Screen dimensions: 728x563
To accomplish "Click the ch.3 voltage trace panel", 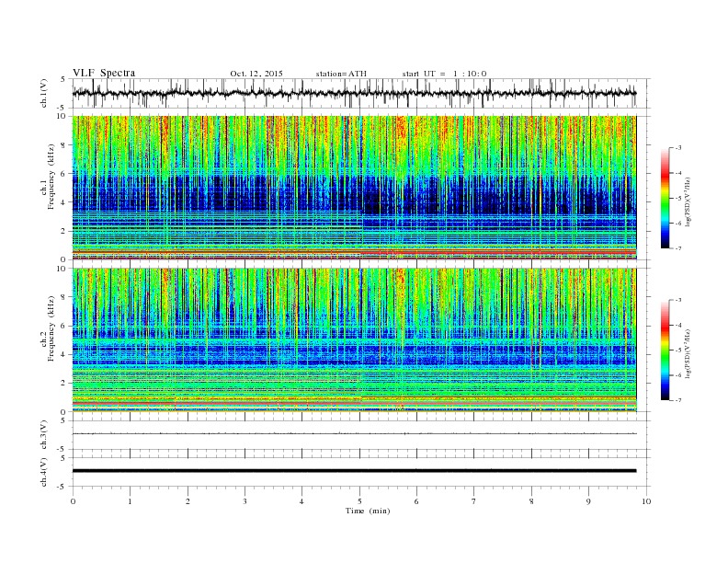I will point(361,435).
